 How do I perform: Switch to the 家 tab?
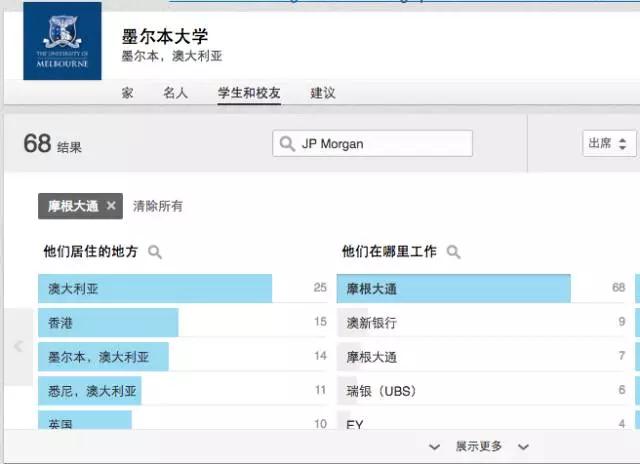[127, 93]
